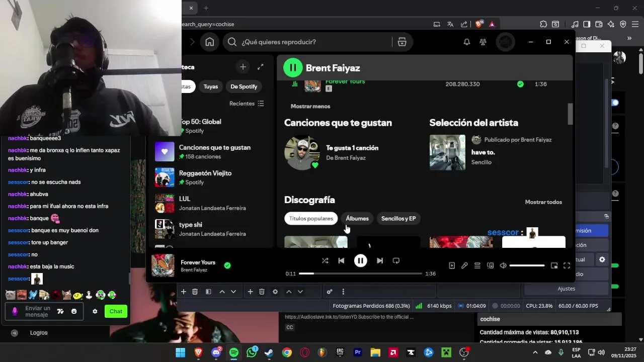Toggle CC captions on video

click(x=289, y=327)
